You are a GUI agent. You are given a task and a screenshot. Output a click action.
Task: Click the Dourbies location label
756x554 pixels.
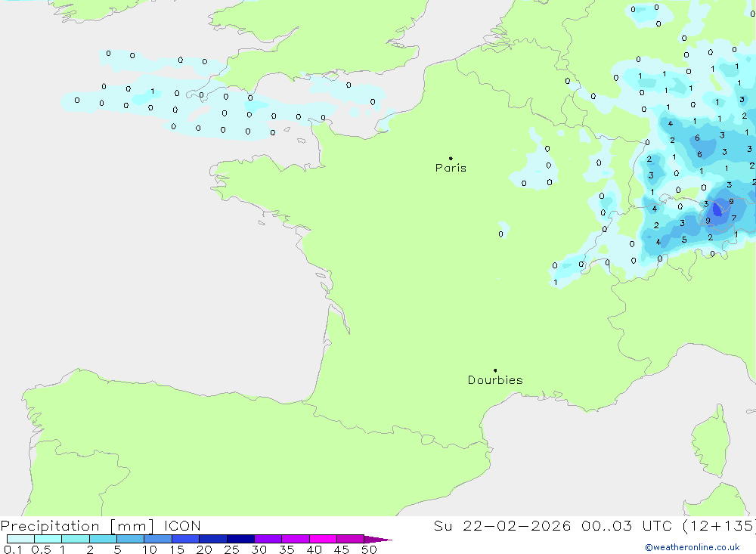[495, 380]
